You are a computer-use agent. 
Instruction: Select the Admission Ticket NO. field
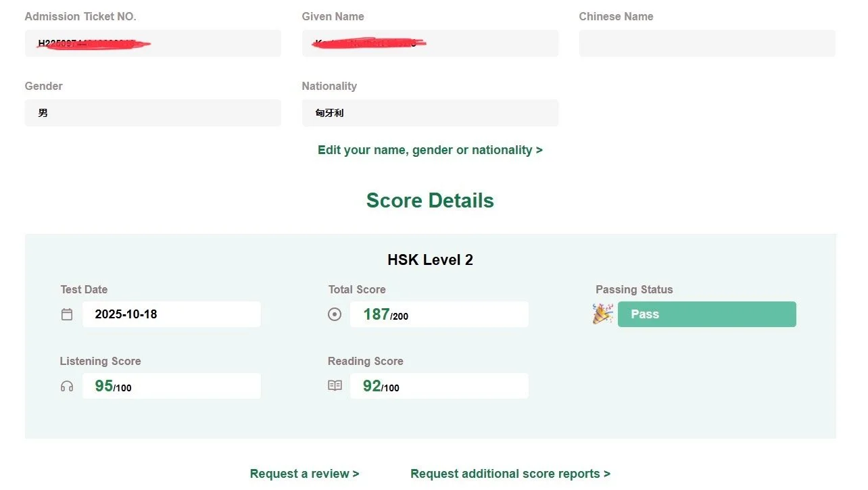(x=153, y=43)
